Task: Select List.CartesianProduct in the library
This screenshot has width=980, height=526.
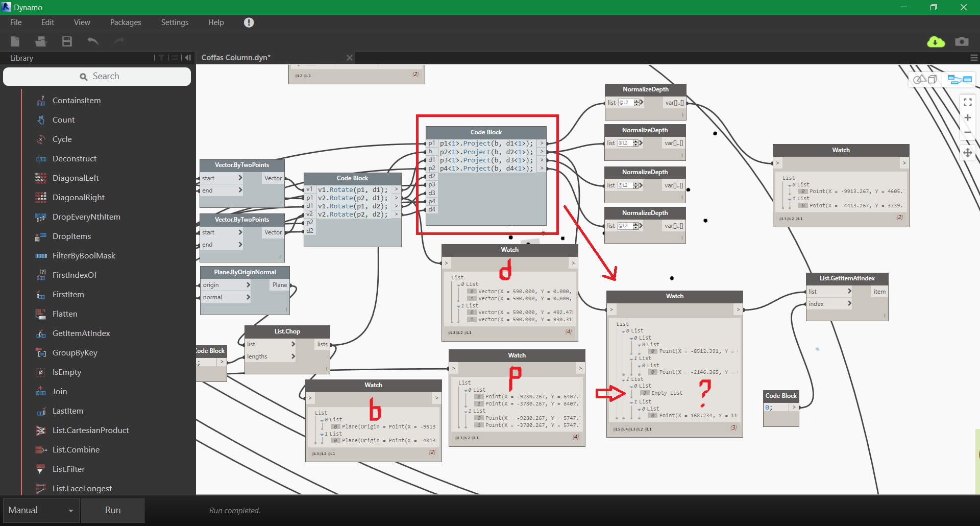Action: (x=90, y=431)
